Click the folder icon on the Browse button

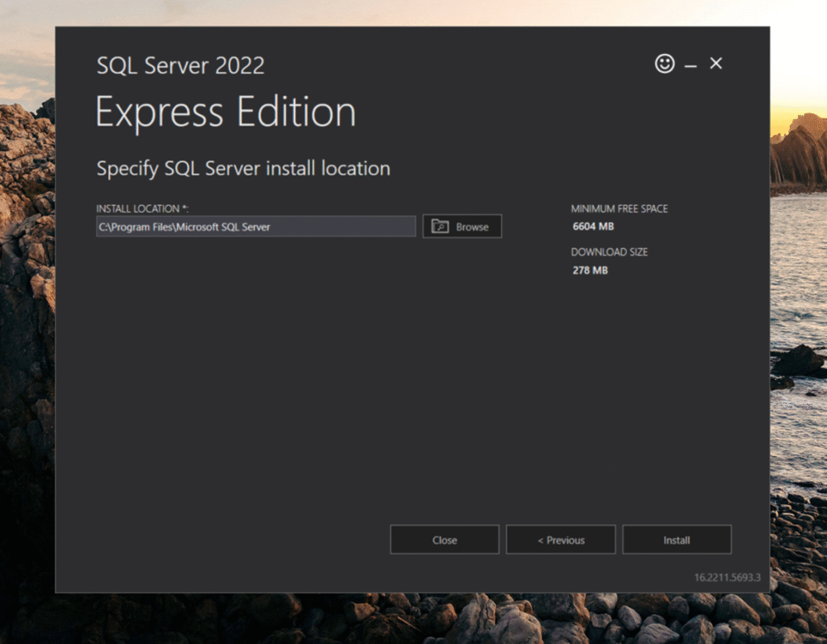(x=439, y=226)
